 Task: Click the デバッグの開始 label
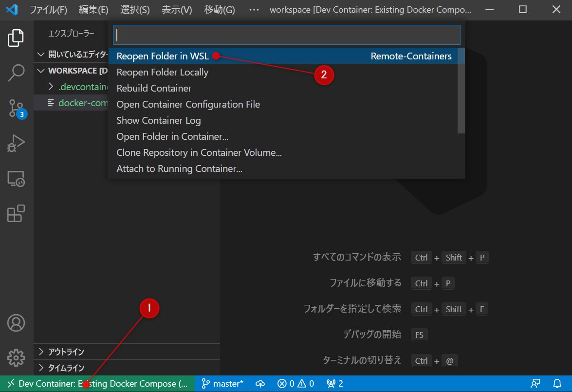click(x=372, y=335)
